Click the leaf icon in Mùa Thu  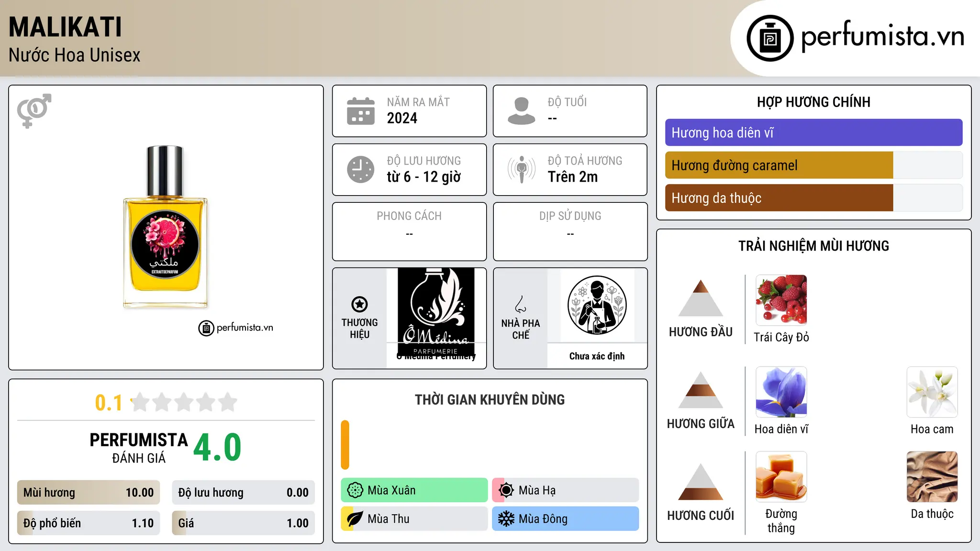[355, 519]
